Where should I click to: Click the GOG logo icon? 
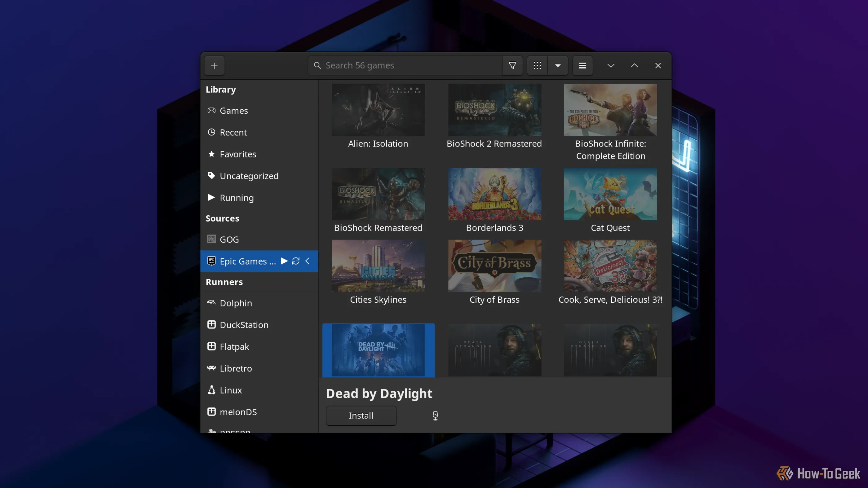click(x=211, y=239)
